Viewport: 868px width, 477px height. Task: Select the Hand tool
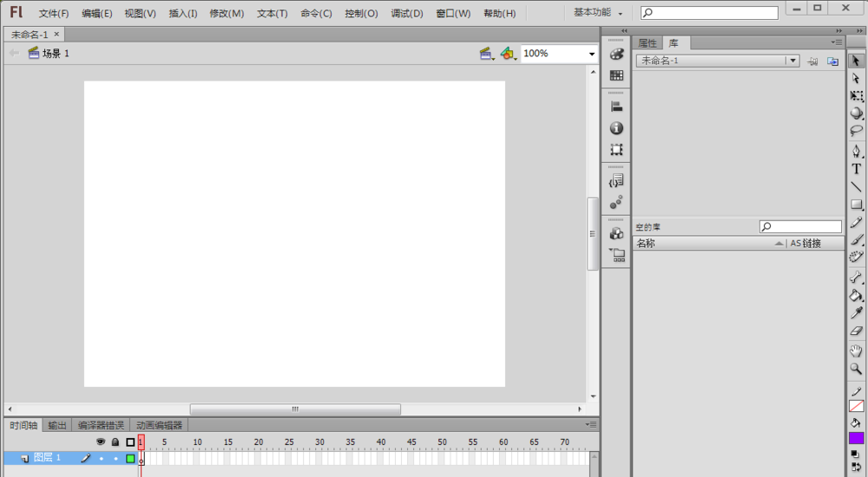856,350
